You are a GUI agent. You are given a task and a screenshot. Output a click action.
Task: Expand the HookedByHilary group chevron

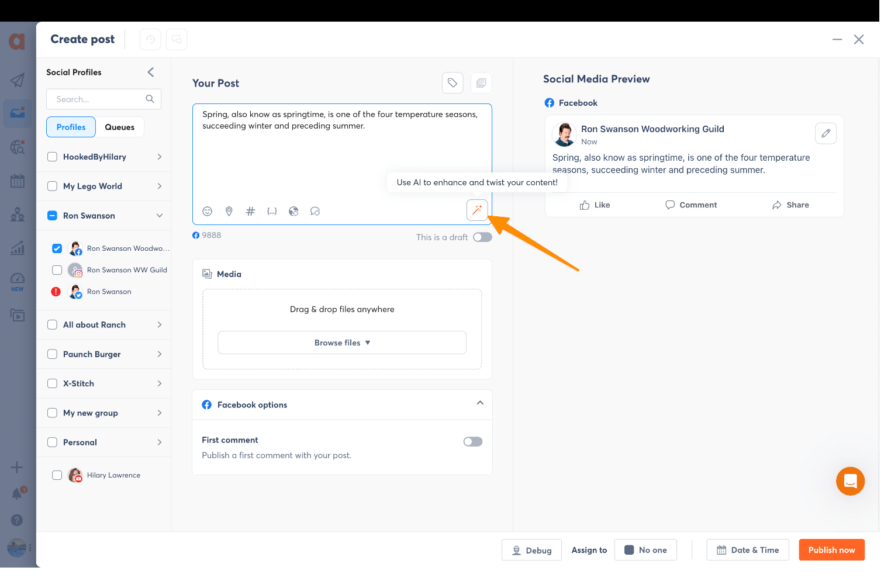[159, 157]
